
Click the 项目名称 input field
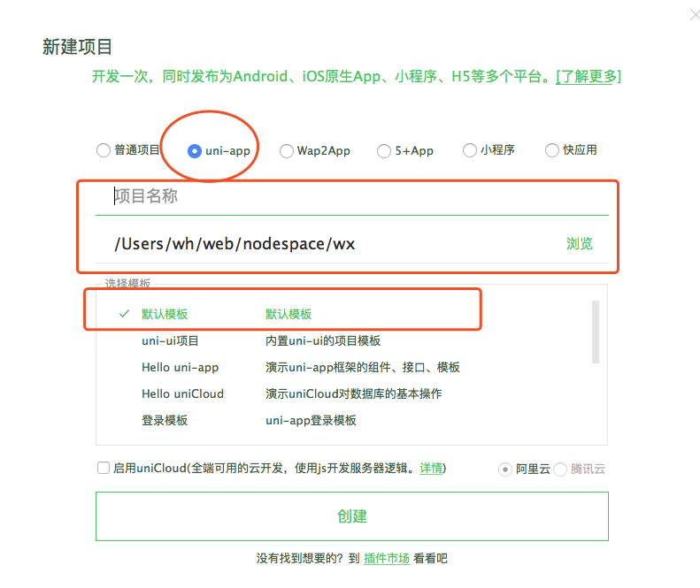point(352,196)
